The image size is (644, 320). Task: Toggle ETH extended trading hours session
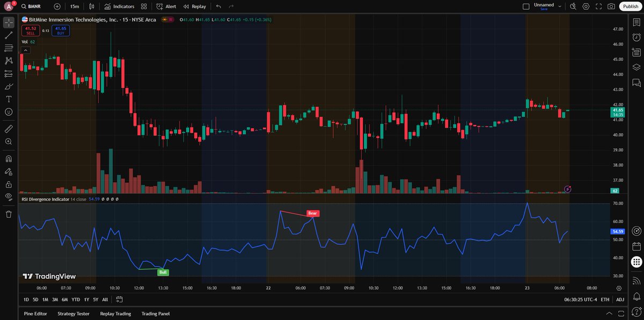tap(605, 300)
